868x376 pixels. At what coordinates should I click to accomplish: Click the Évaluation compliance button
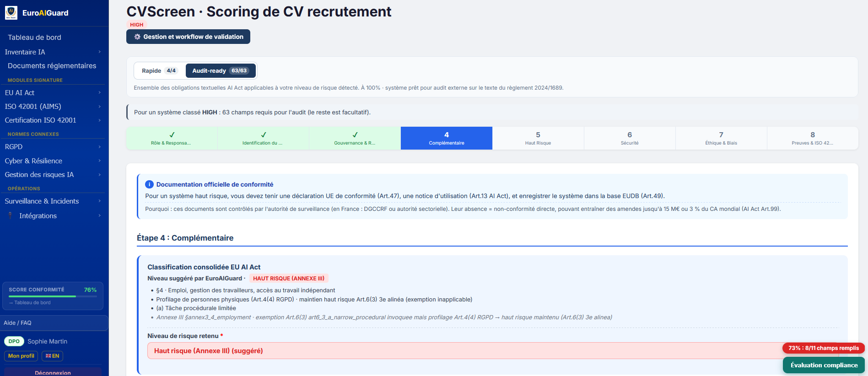click(824, 365)
